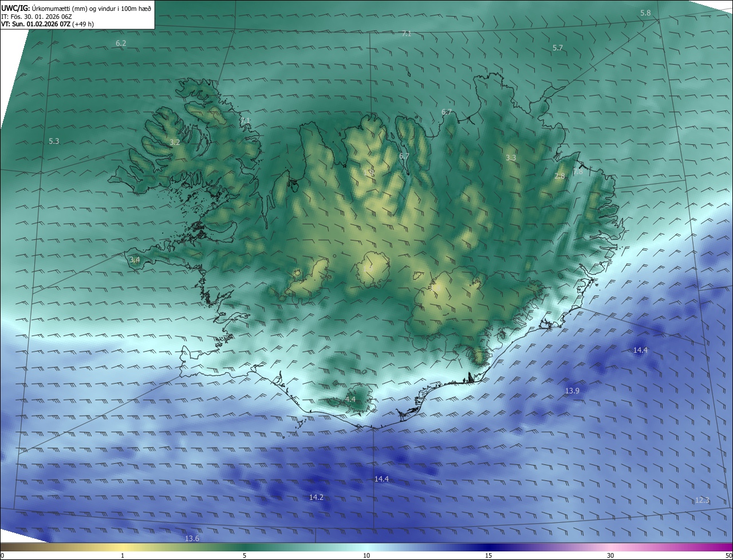Image resolution: width=733 pixels, height=560 pixels.
Task: Click the 'UWC/IG: Úrkomumætti (mm)' map title
Action: (76, 8)
